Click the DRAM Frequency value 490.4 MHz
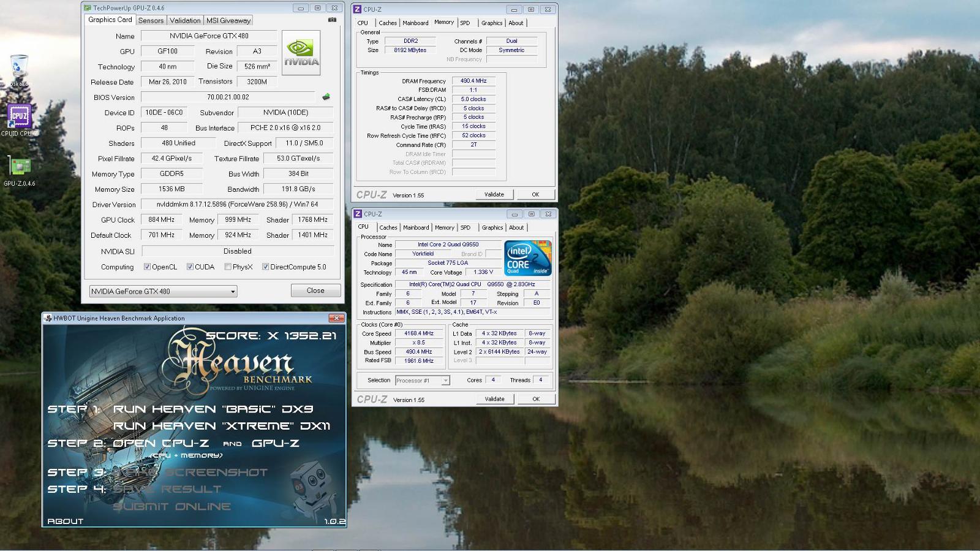This screenshot has width=980, height=551. coord(473,81)
